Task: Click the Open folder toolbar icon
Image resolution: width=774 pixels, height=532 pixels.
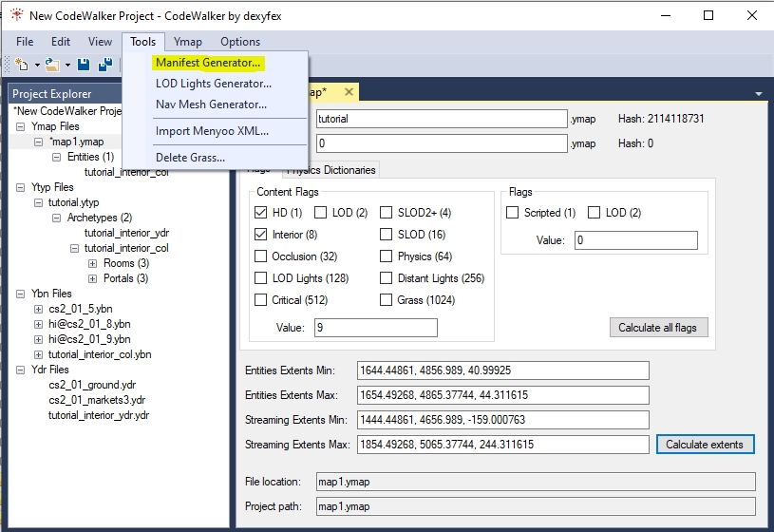Action: 52,65
